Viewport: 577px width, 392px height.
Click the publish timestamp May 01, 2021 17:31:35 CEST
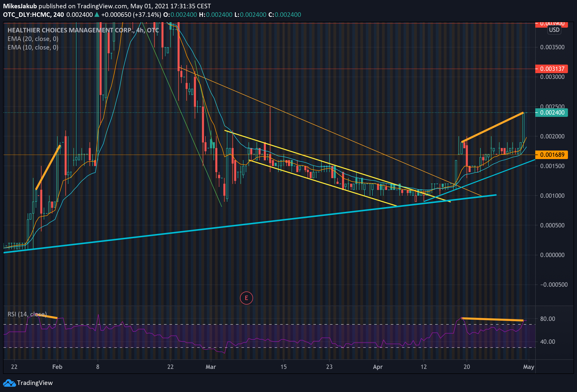point(171,6)
